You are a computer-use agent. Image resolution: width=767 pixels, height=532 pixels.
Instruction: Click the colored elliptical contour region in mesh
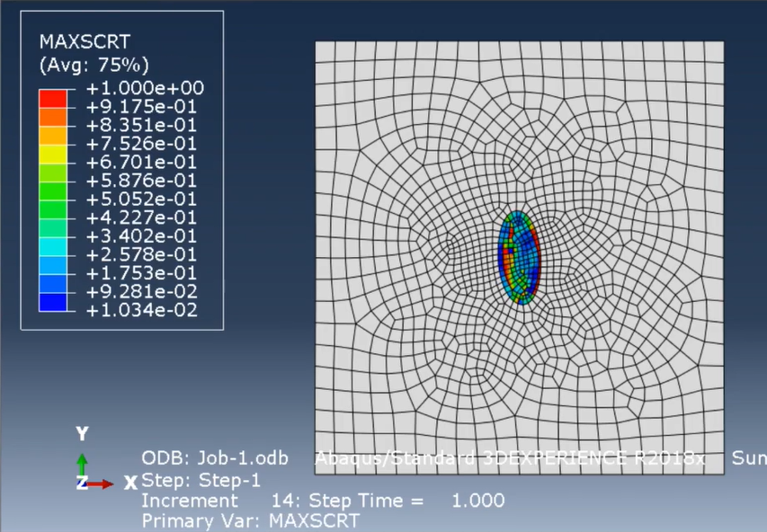tap(520, 258)
